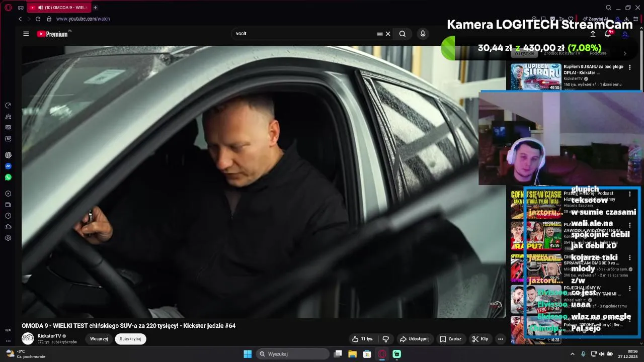The width and height of the screenshot is (644, 362).
Task: Open the YouTube hamburger guide menu
Action: click(x=26, y=34)
